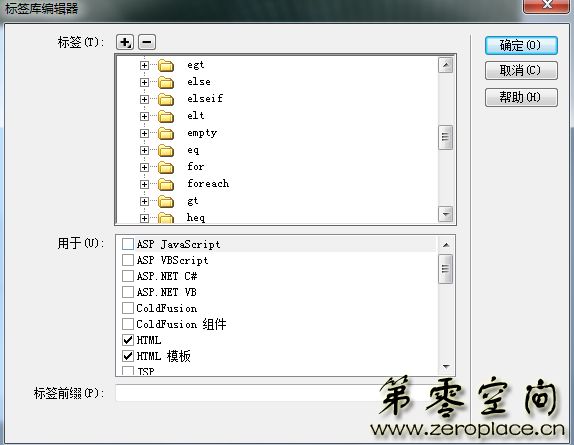This screenshot has height=445, width=574.
Task: Click the 用于 list scroll up arrow
Action: (x=446, y=245)
